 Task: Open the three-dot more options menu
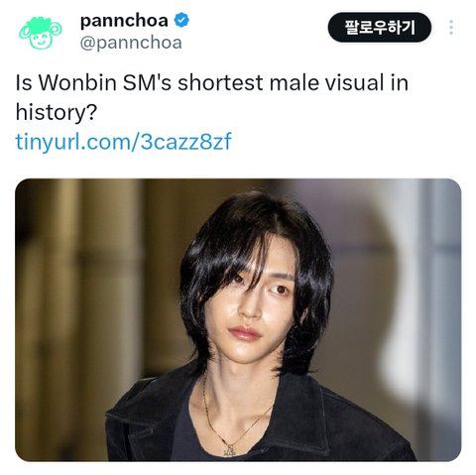click(451, 28)
